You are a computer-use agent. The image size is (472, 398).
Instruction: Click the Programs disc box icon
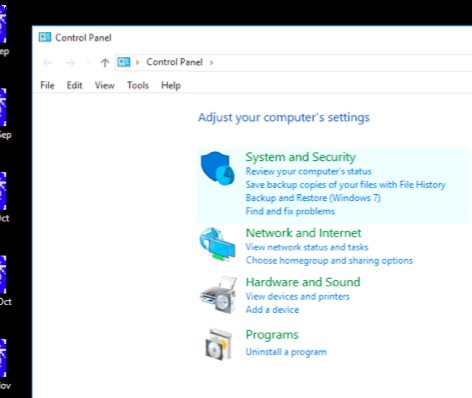pyautogui.click(x=218, y=345)
